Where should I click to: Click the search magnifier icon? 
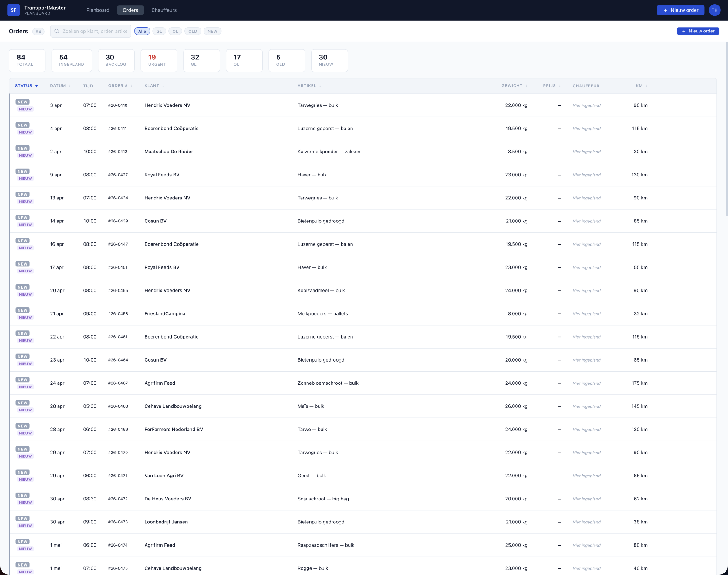(57, 31)
